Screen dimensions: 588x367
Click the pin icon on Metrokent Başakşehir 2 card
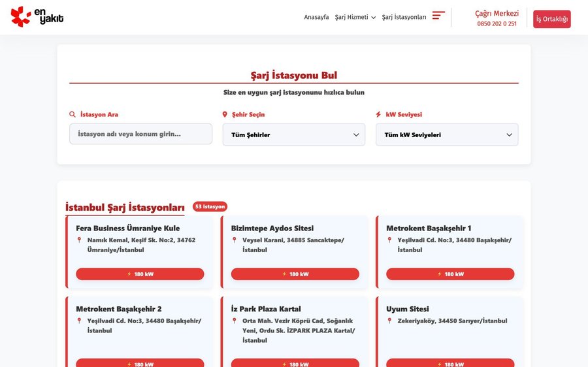pyautogui.click(x=79, y=321)
